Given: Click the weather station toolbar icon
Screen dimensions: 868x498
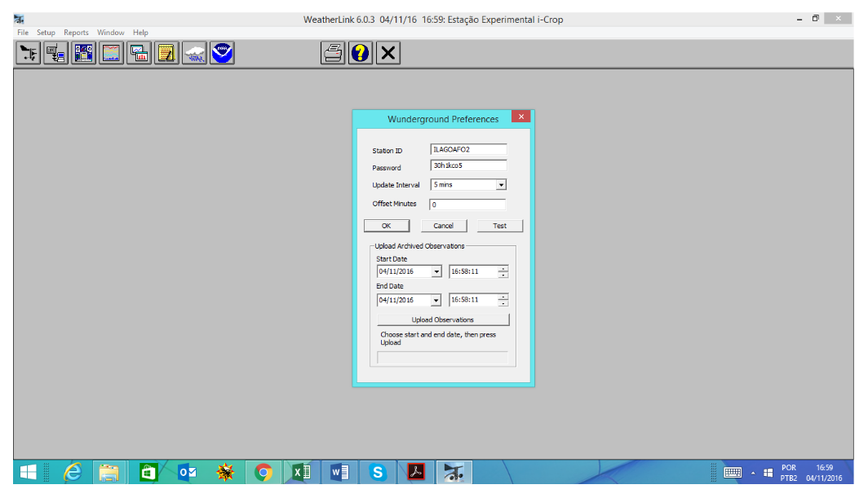Looking at the screenshot, I should [29, 54].
